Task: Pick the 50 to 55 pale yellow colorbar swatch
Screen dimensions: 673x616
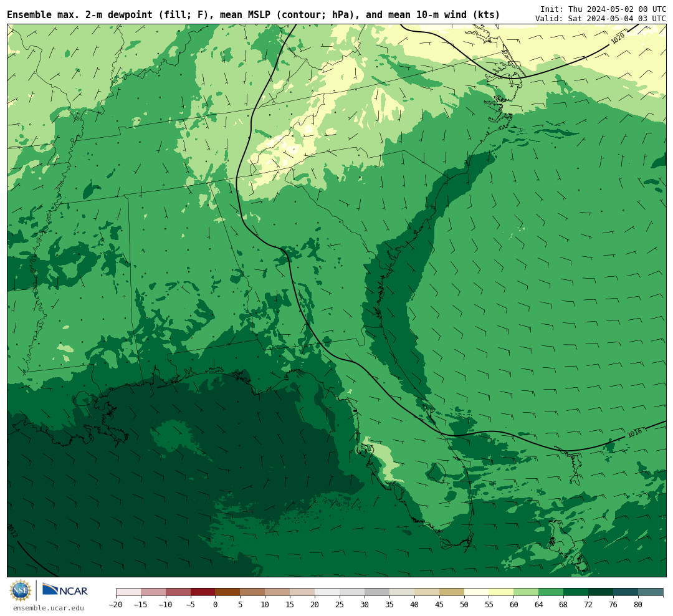Action: [x=477, y=592]
